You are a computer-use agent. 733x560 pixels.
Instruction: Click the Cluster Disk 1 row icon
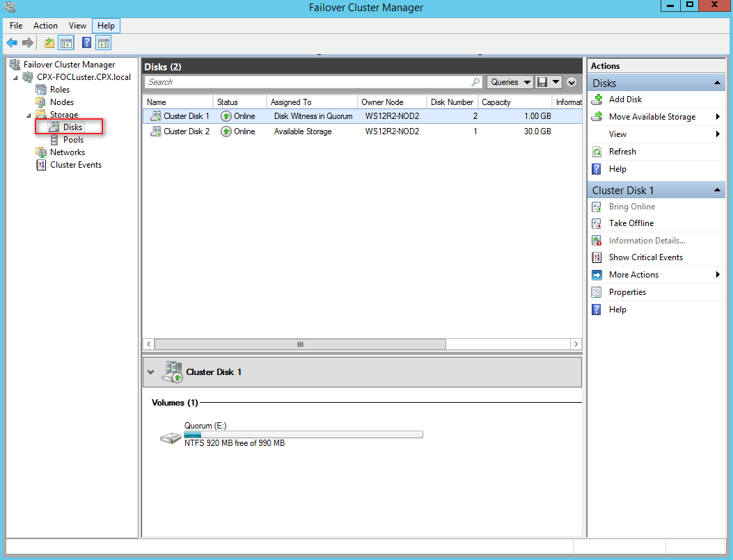(156, 116)
